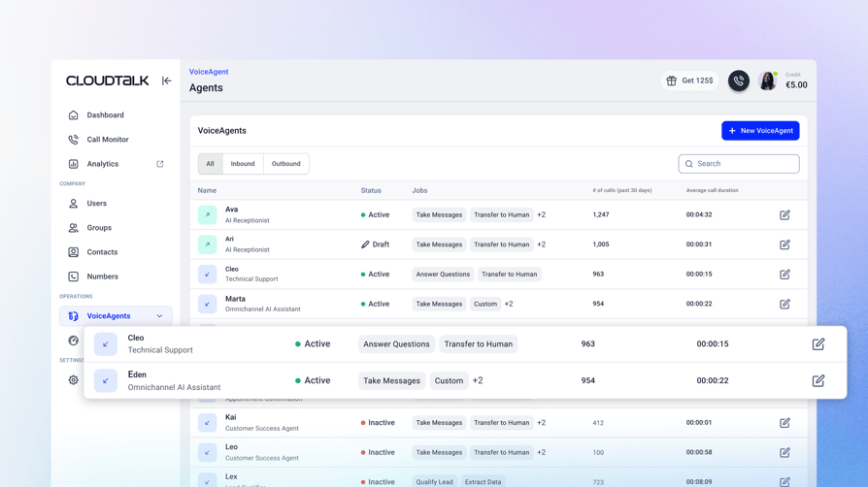Viewport: 868px width, 487px height.
Task: Click the Eden inbound arrow icon
Action: pos(105,380)
